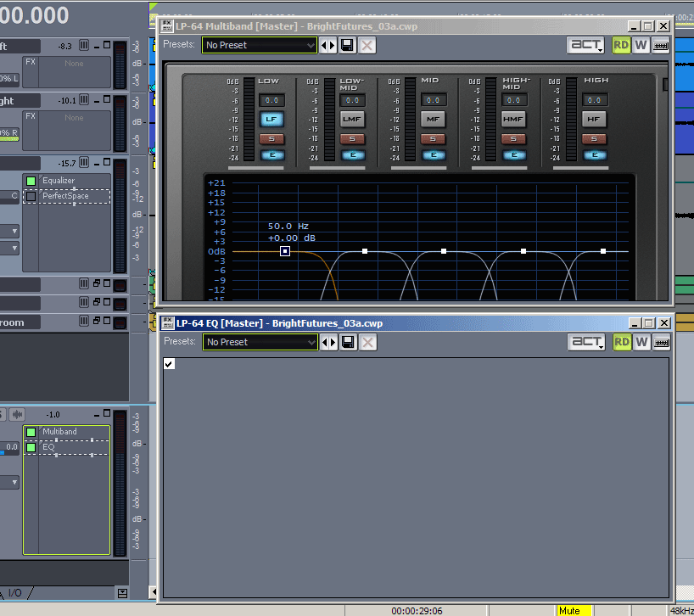Screen dimensions: 694x616
Task: Click the ACT button in Multiband window
Action: 586,45
